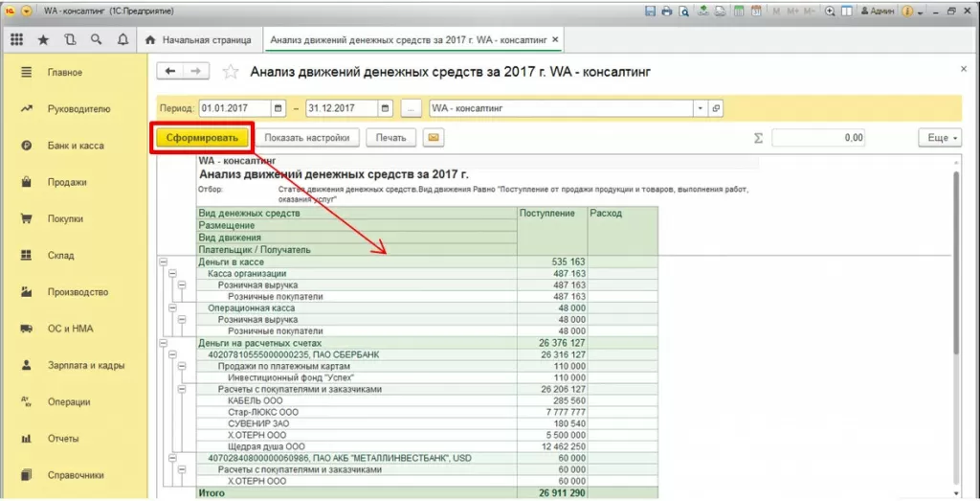Open the "Отчеты" sidebar section
The image size is (980, 501).
pos(65,438)
